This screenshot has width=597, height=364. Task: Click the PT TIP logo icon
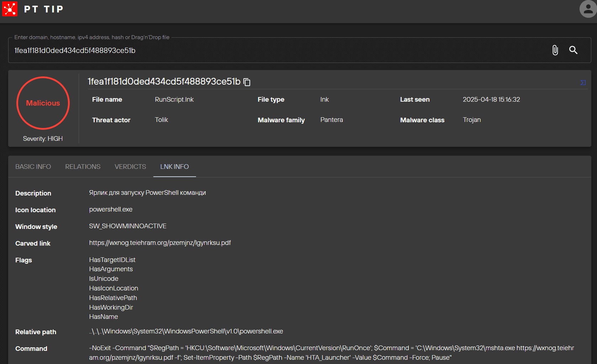point(10,9)
